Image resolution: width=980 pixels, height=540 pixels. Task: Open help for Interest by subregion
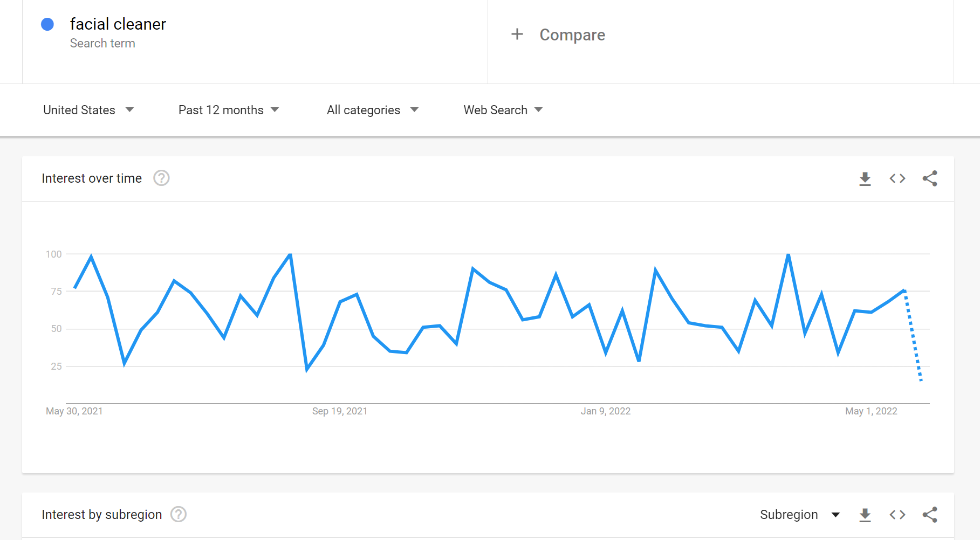point(179,514)
